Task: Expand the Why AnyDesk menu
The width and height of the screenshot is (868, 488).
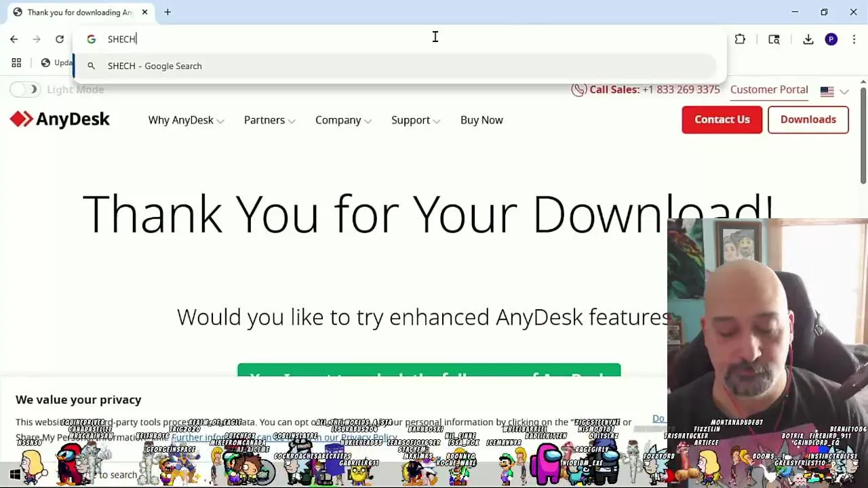Action: click(186, 120)
